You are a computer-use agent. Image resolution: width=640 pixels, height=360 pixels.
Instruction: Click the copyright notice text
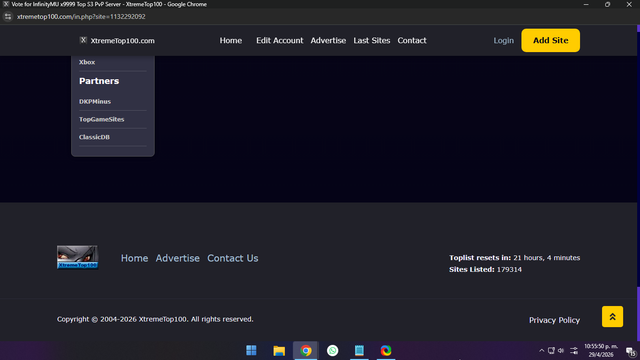155,319
